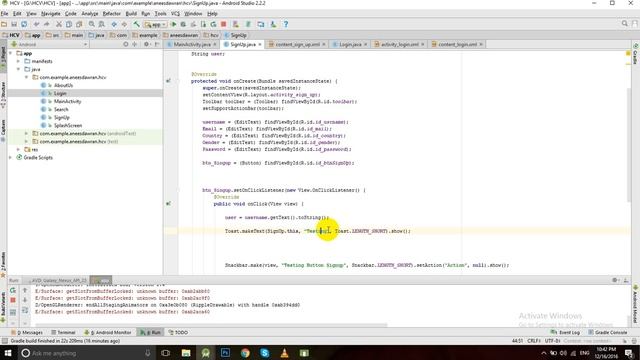The width and height of the screenshot is (640, 360).
Task: Click the hcv breadcrumb in navigation bar
Action: click(x=211, y=35)
